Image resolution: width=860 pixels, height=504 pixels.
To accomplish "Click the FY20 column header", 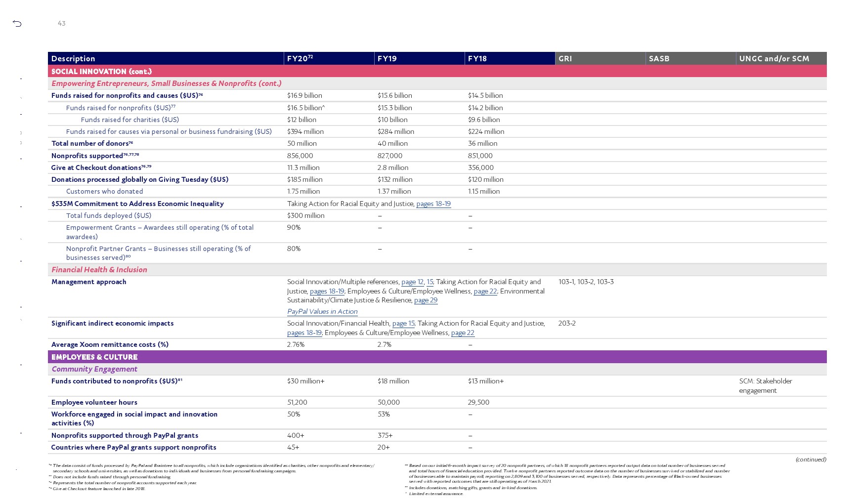I will [300, 58].
